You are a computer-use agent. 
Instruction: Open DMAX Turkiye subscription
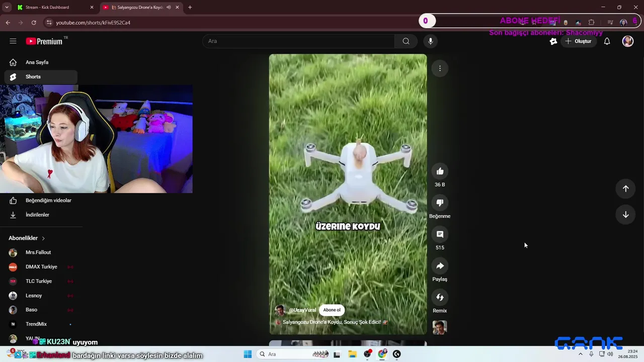click(41, 267)
